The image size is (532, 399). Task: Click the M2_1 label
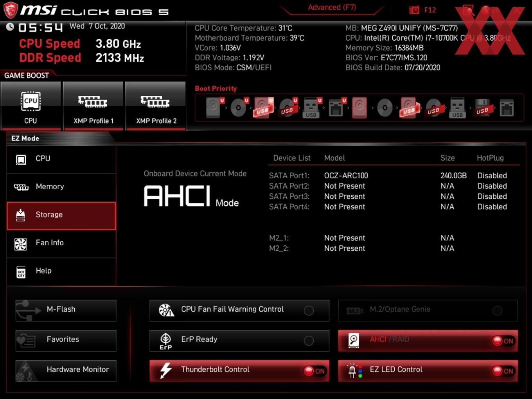click(x=279, y=238)
